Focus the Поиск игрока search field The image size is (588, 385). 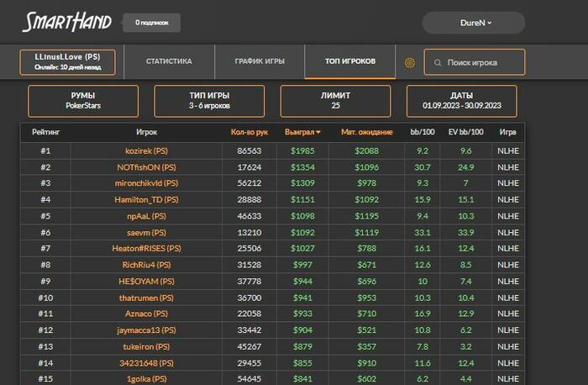(x=475, y=62)
